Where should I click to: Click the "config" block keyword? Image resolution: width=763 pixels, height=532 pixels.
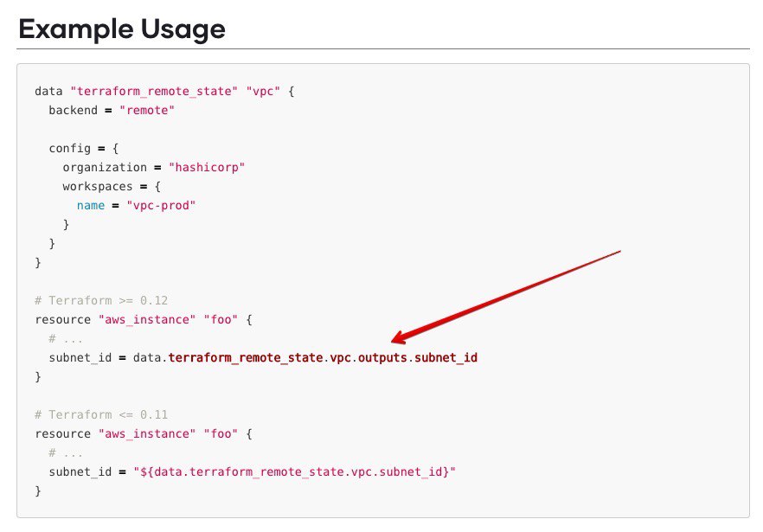[69, 148]
